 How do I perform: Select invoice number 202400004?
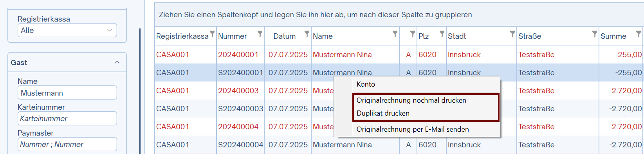click(238, 127)
